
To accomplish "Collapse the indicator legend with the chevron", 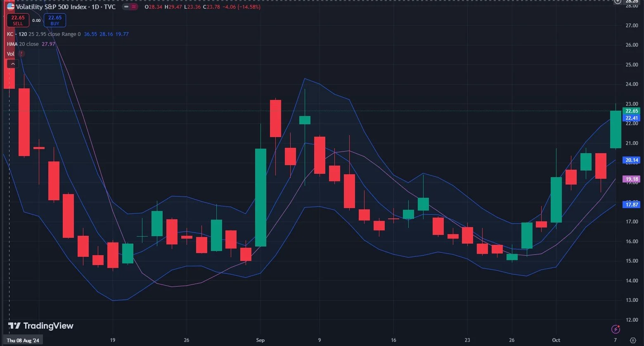I will coord(12,64).
